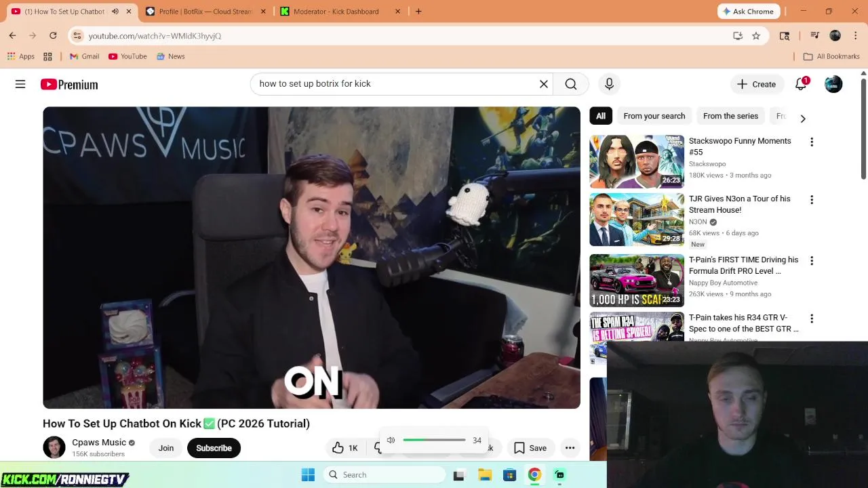Open Chrome three-dot menu
The width and height of the screenshot is (868, 488).
tap(855, 36)
